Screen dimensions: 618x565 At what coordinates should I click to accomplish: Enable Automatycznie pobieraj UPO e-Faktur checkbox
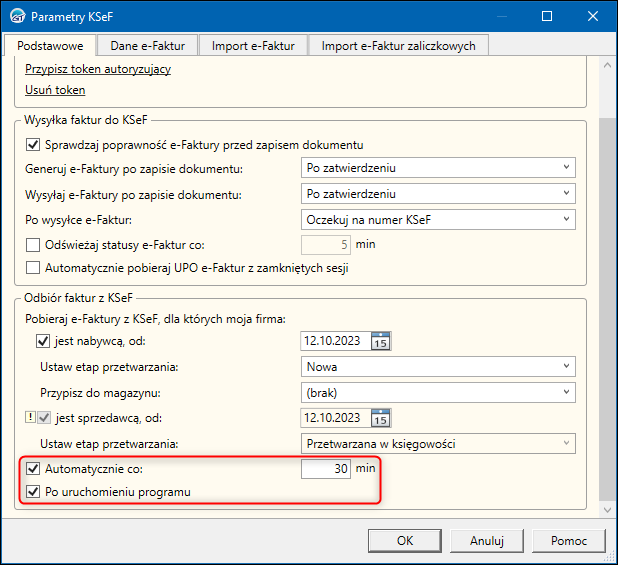[33, 268]
